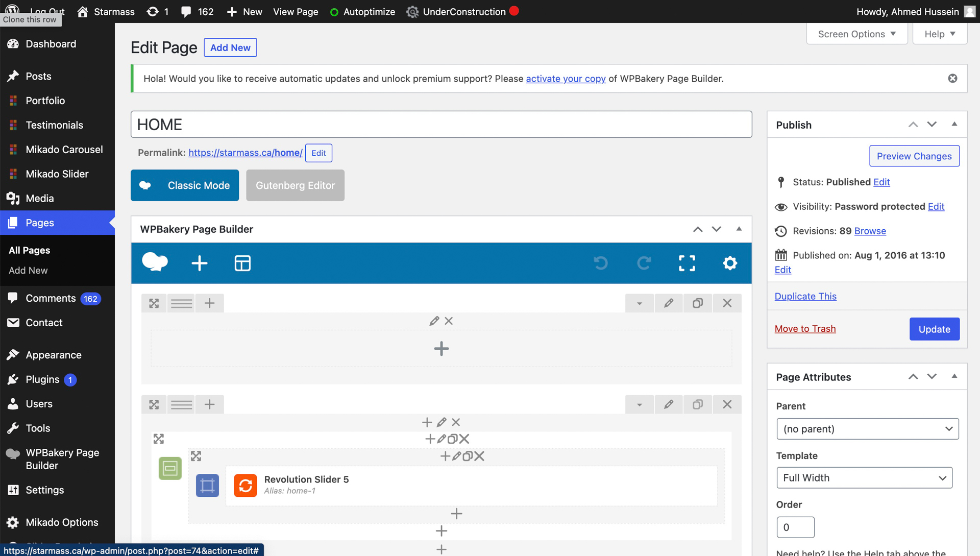This screenshot has width=980, height=556.
Task: Delete the second row
Action: (x=727, y=404)
